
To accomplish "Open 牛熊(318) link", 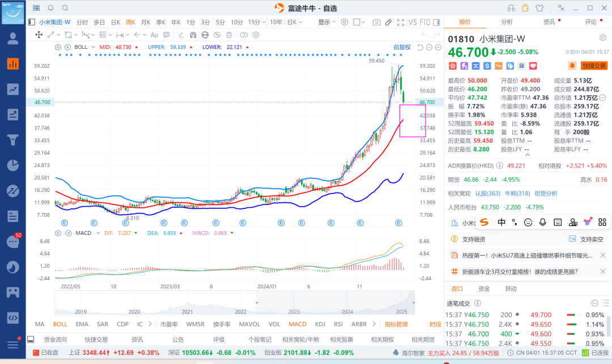I will (517, 193).
